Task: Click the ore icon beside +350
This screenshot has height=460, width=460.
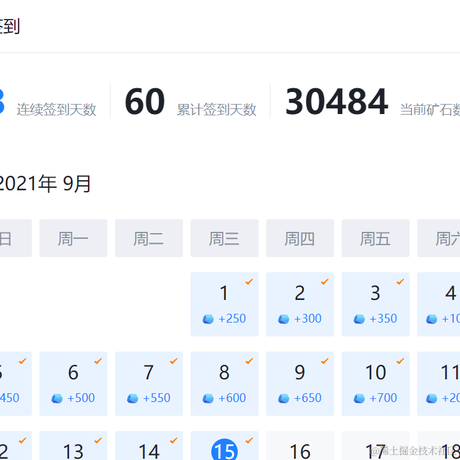Action: pos(359,319)
